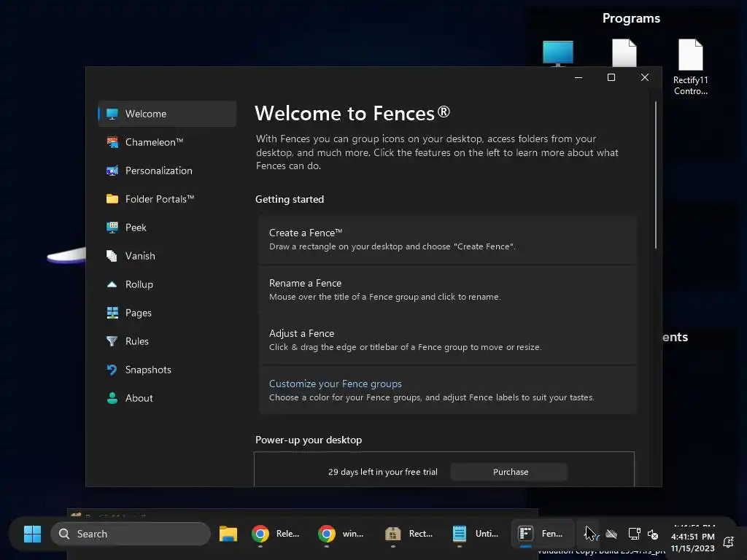Select the Folder Portals section
This screenshot has height=560, width=747.
coord(167,199)
